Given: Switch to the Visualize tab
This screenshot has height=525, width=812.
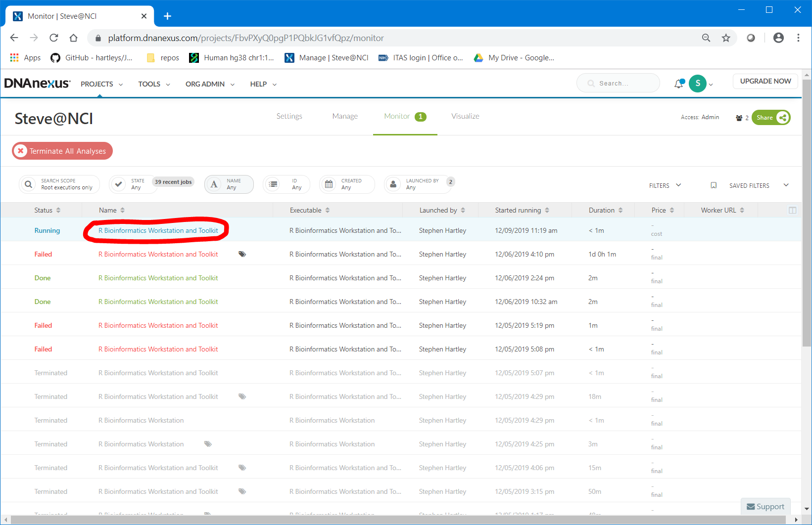Looking at the screenshot, I should (x=465, y=116).
